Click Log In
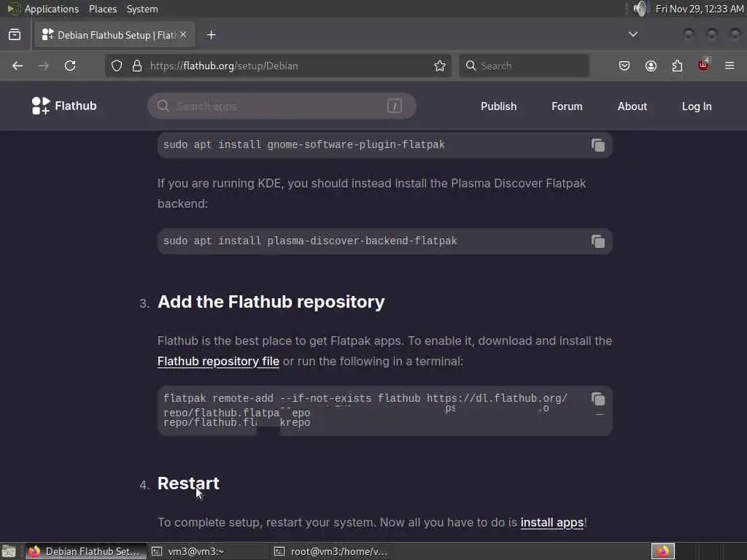747x560 pixels. coord(697,106)
